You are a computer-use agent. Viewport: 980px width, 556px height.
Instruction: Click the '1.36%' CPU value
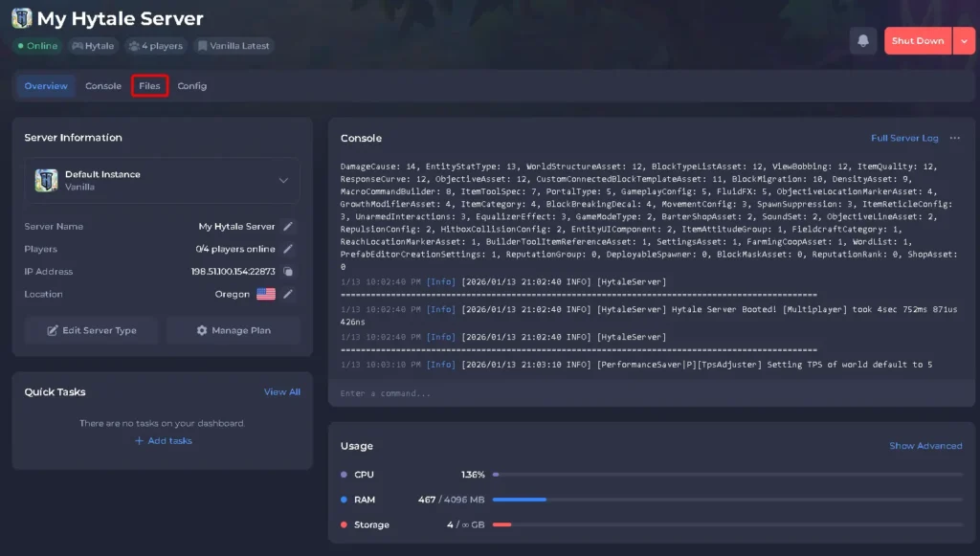[473, 474]
